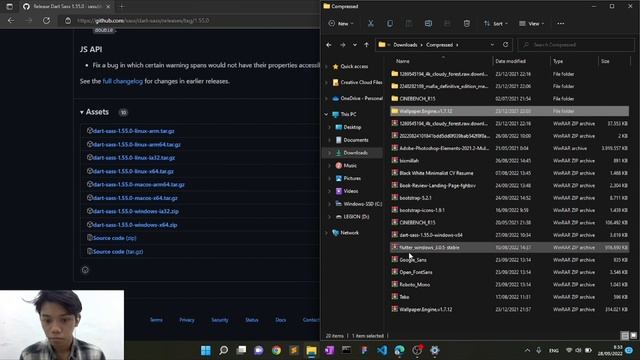The height and width of the screenshot is (360, 640).
Task: Click the ENG language indicator
Action: click(x=554, y=350)
